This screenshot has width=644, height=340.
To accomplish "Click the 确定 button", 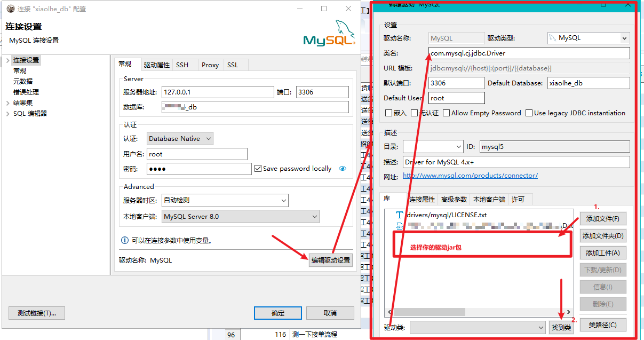I will 278,313.
